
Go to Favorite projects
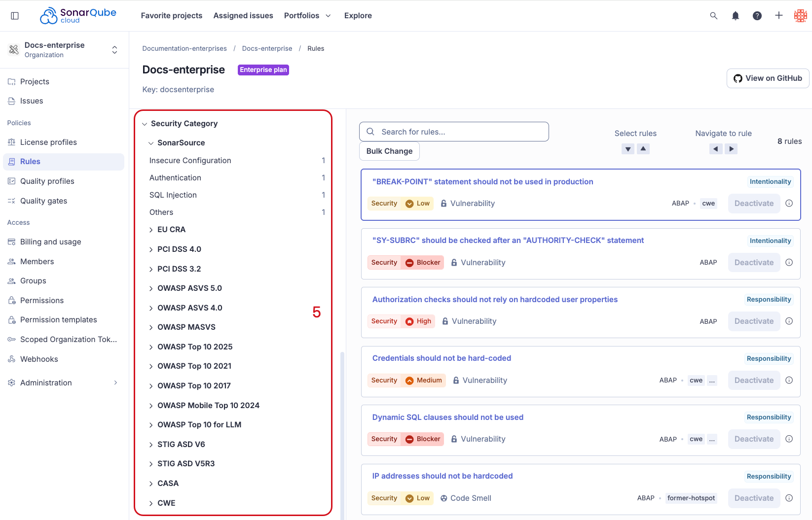point(172,16)
